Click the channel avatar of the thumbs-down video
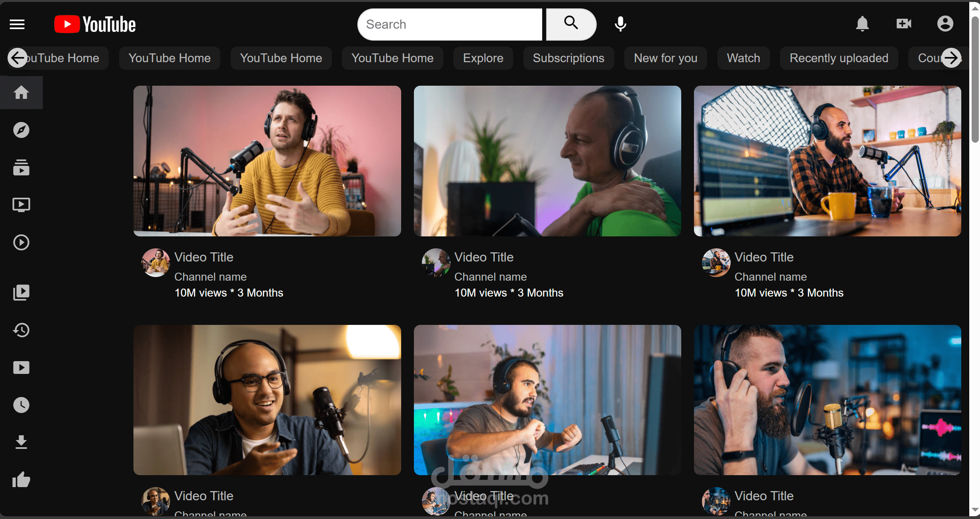The width and height of the screenshot is (980, 519). click(x=436, y=501)
